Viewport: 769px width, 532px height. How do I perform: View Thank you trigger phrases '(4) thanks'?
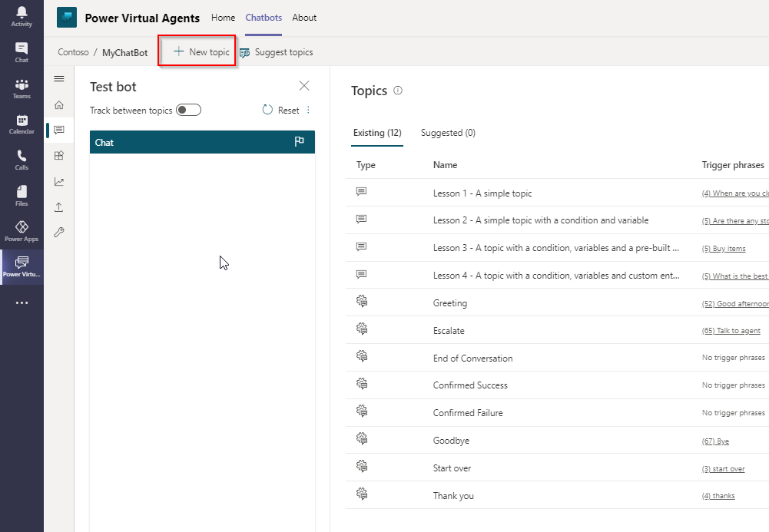[x=718, y=496]
